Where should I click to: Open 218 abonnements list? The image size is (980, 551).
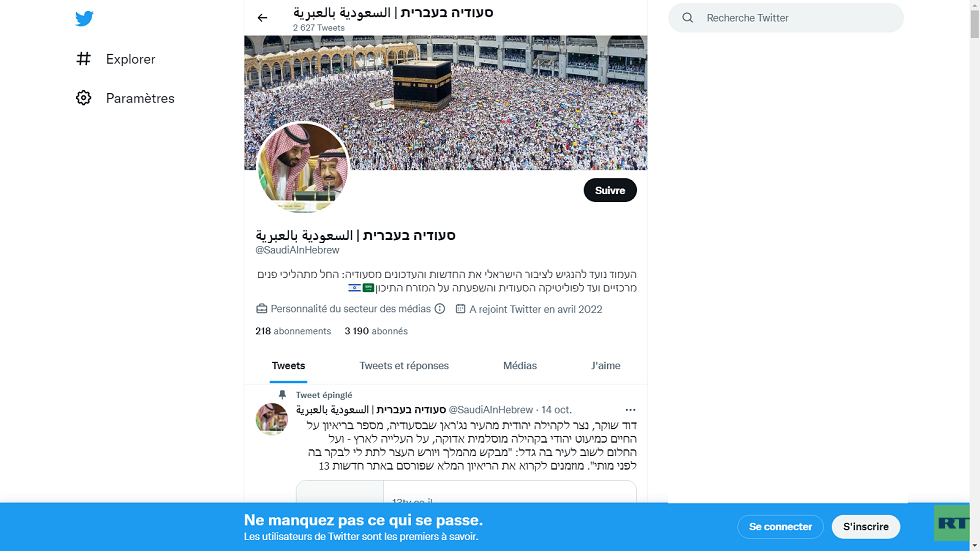[x=293, y=331]
